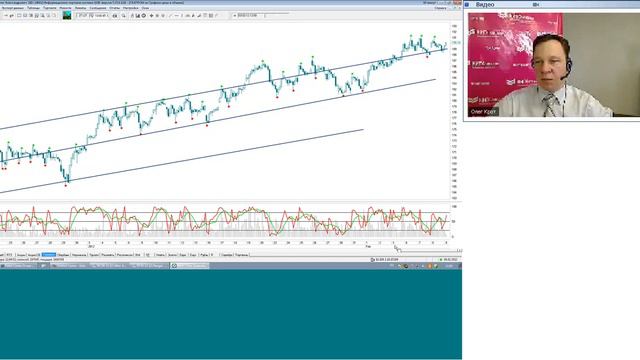Click the binoculars search icon in toolbar

(x=115, y=16)
